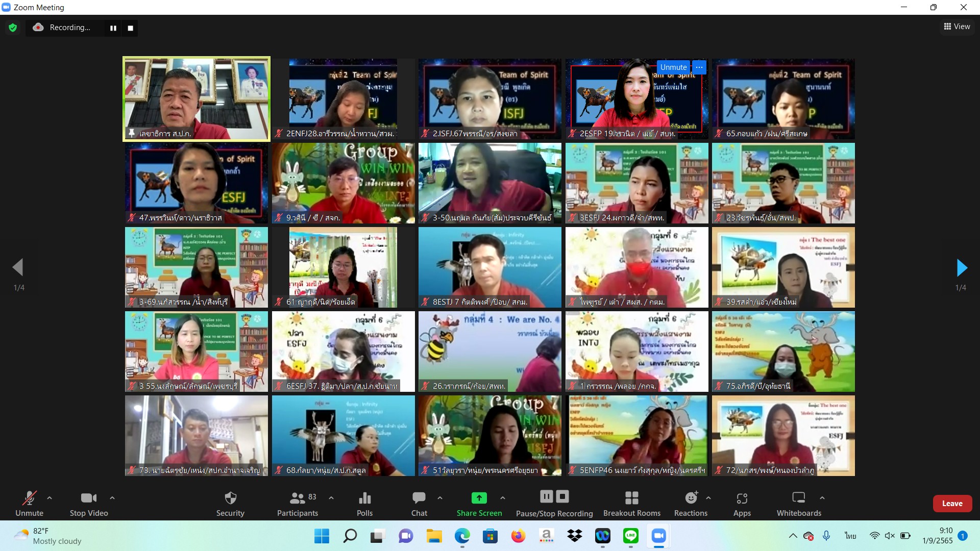This screenshot has height=551, width=980.
Task: Expand video options arrow beside Stop Video
Action: click(112, 497)
